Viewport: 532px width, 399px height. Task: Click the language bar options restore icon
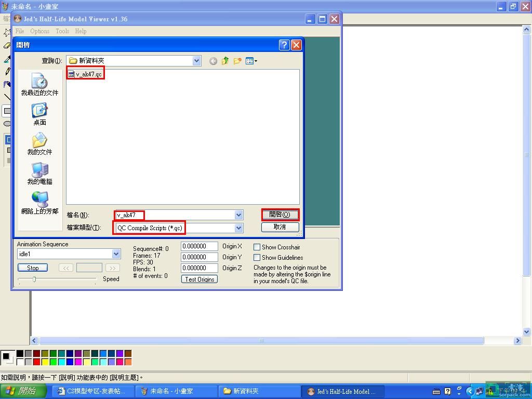click(x=459, y=388)
